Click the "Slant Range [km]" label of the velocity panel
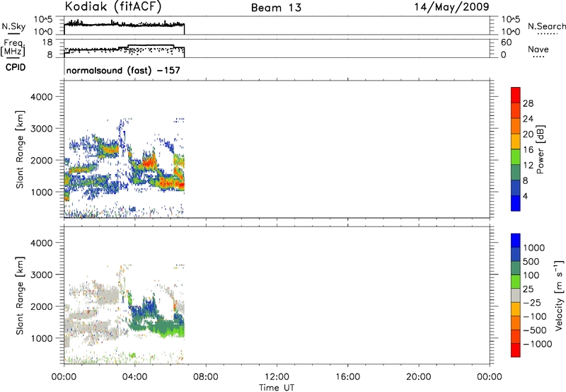566x392 pixels. [21, 296]
